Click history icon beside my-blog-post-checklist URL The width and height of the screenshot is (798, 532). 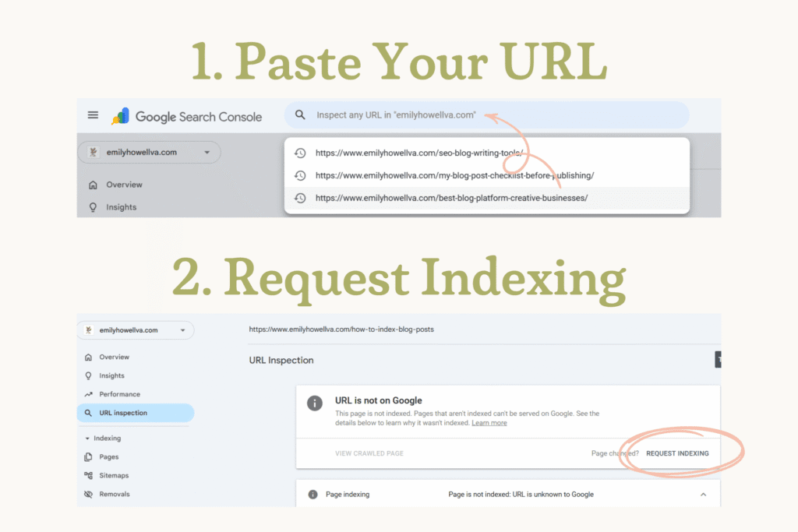coord(300,175)
